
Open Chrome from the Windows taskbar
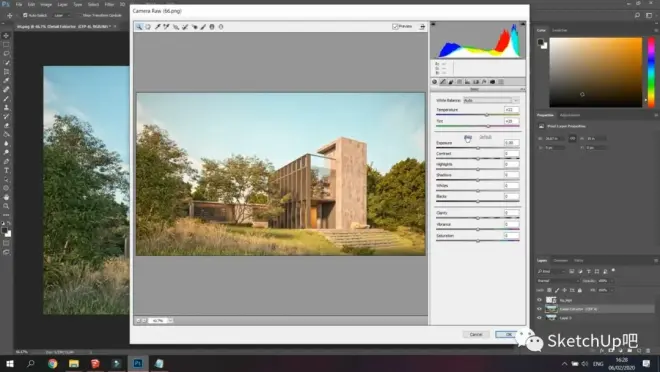click(53, 363)
